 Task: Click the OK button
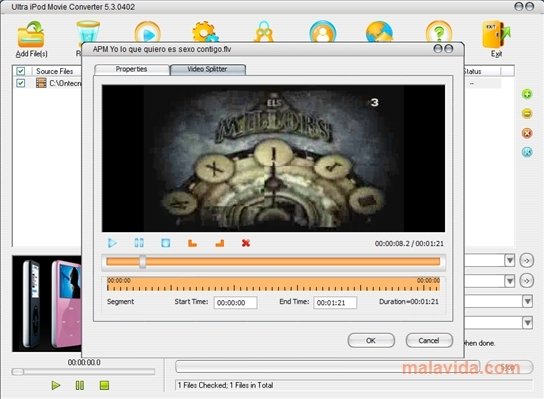(371, 340)
